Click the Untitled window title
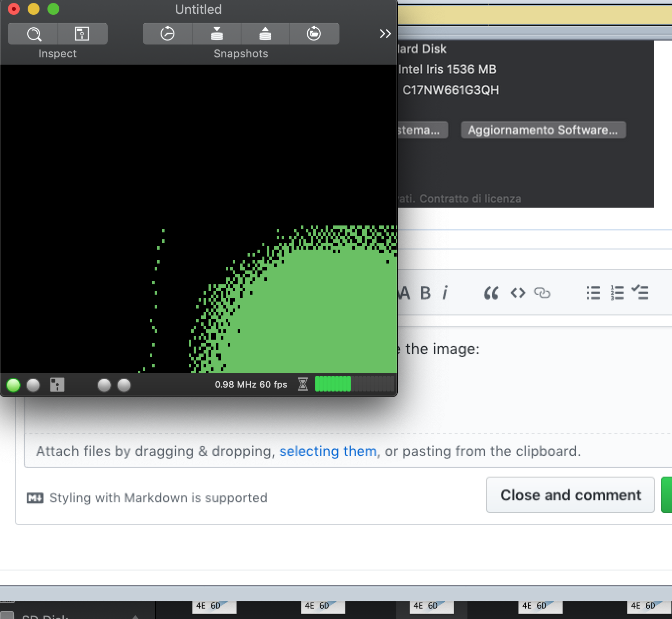672x619 pixels. (x=198, y=9)
